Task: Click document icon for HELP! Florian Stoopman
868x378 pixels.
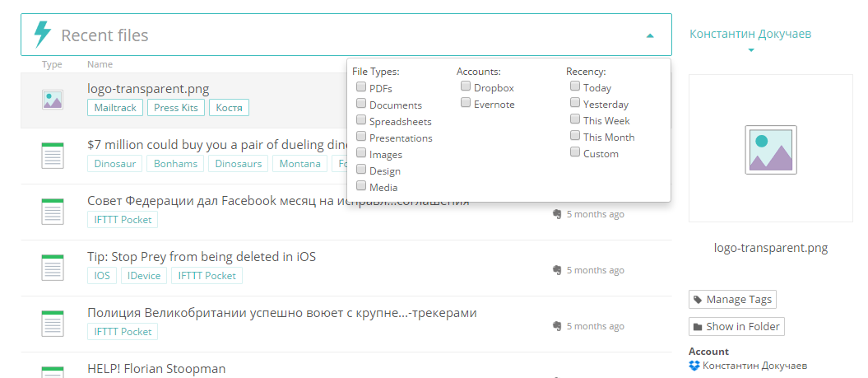Action: (53, 372)
